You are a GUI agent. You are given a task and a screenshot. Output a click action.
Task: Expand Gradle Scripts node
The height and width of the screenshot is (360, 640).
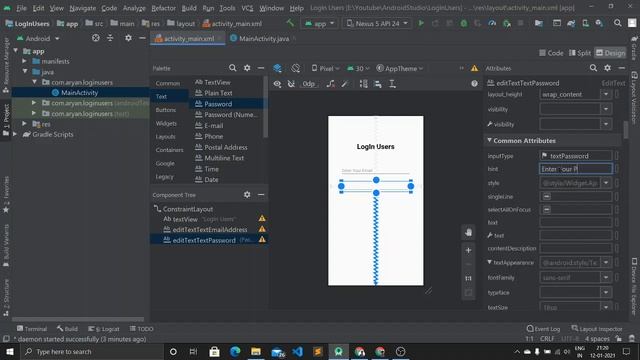[15, 134]
